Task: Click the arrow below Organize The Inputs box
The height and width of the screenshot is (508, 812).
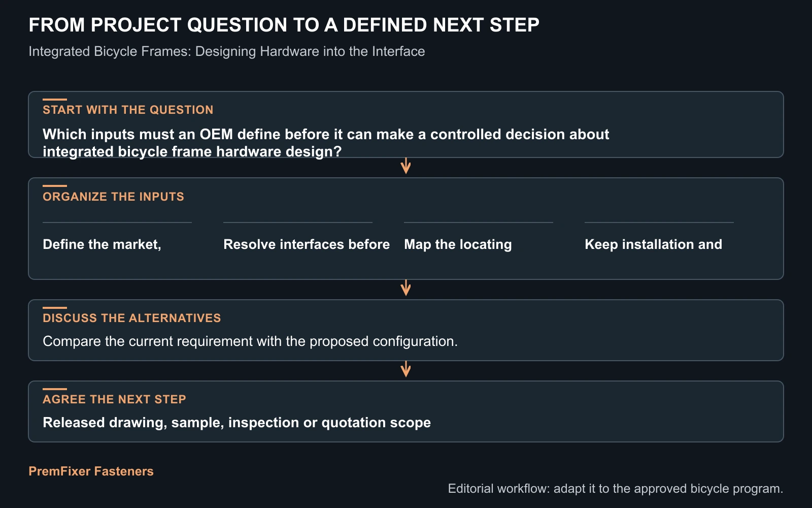Action: click(405, 288)
